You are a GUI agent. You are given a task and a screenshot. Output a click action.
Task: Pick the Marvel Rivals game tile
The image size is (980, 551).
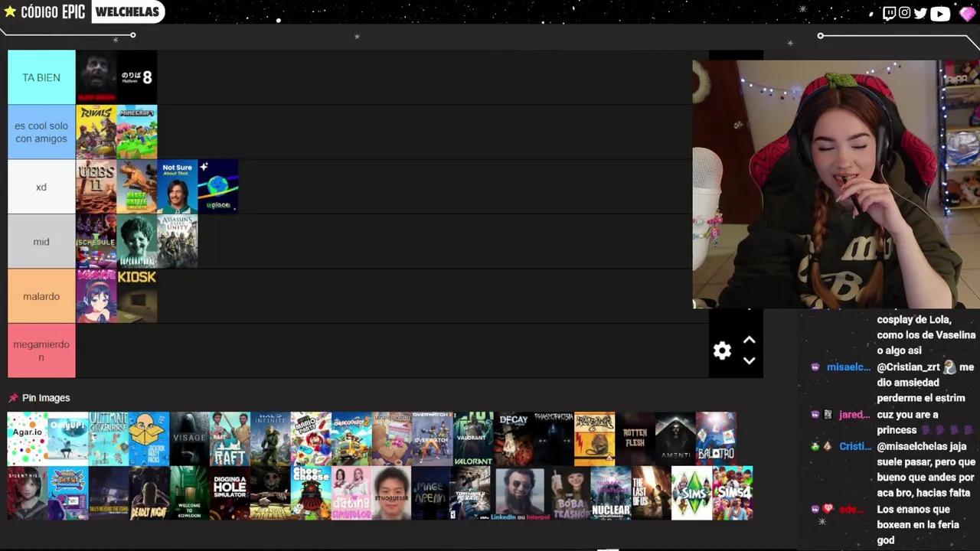coord(96,132)
